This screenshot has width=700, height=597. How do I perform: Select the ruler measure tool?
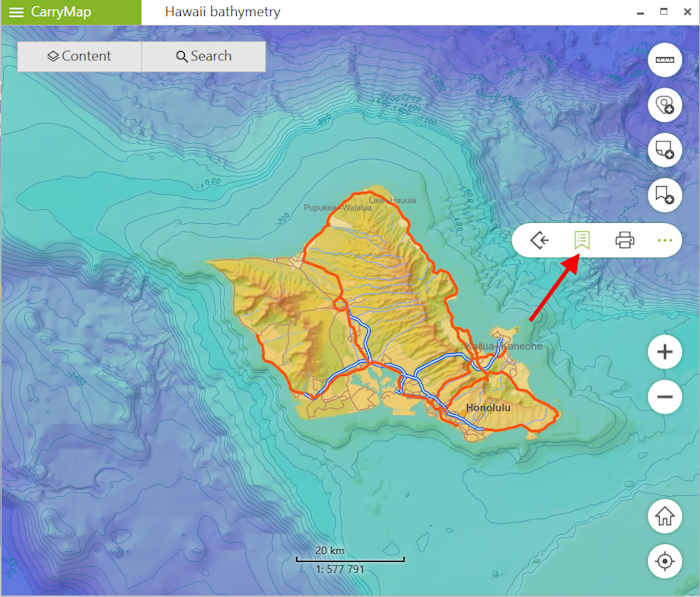pyautogui.click(x=664, y=61)
